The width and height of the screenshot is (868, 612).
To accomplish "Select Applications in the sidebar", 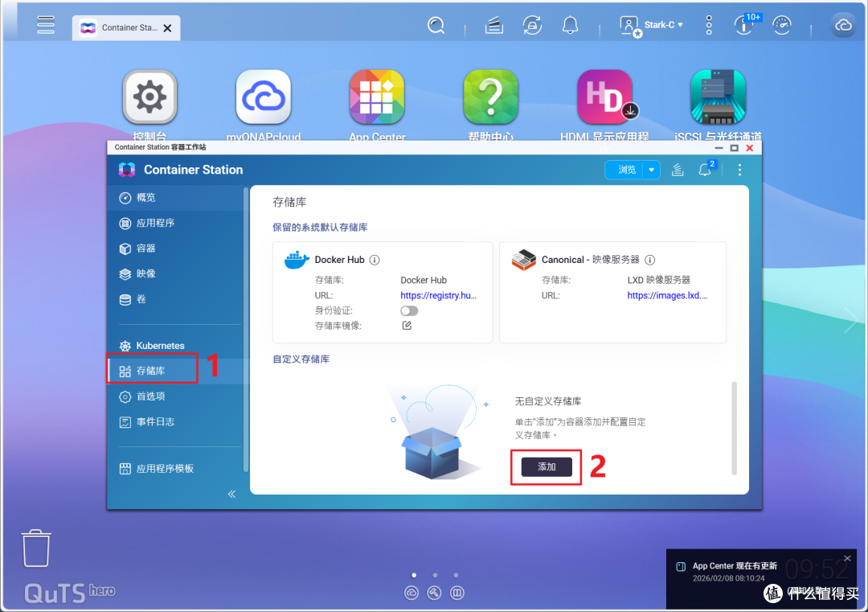I will click(x=175, y=224).
